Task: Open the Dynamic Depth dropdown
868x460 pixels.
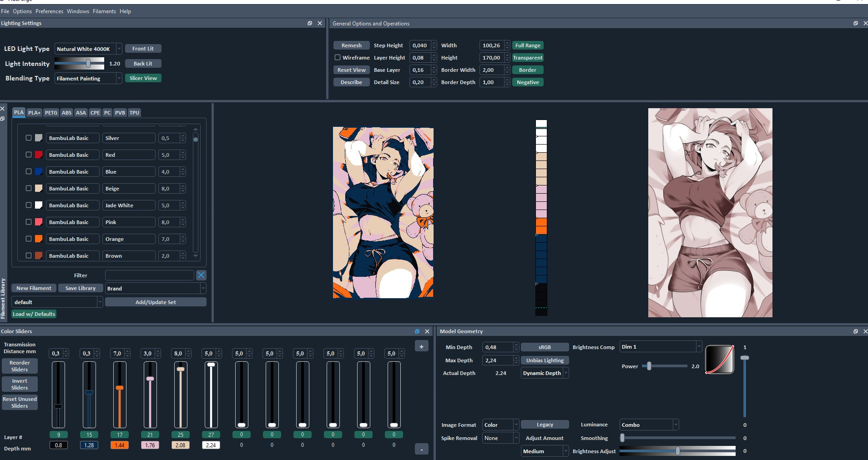Action: pos(545,373)
